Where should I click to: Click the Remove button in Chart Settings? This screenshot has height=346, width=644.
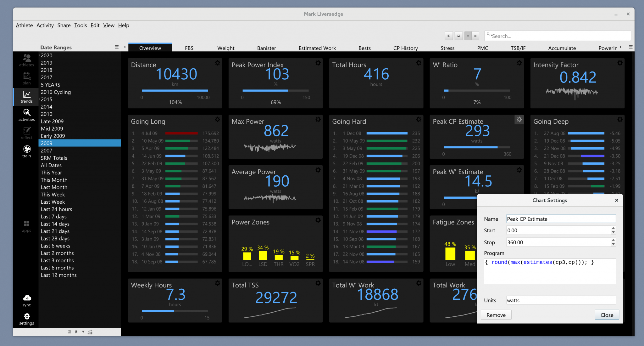[496, 315]
